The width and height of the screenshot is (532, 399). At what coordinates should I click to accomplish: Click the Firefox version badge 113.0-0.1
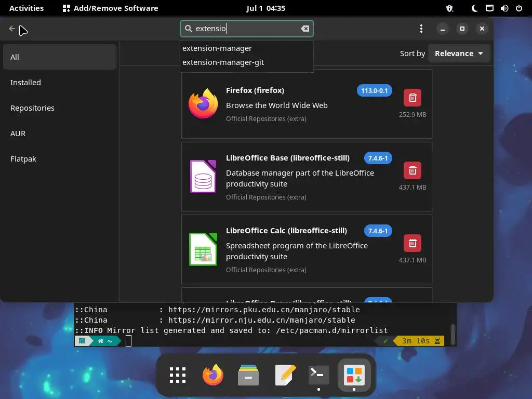[x=374, y=90]
